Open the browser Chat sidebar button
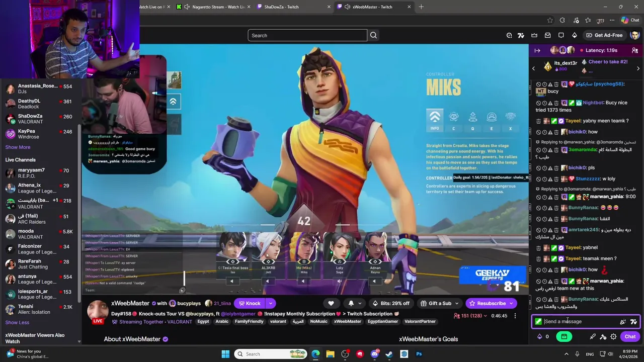The height and width of the screenshot is (362, 644). coord(630,20)
